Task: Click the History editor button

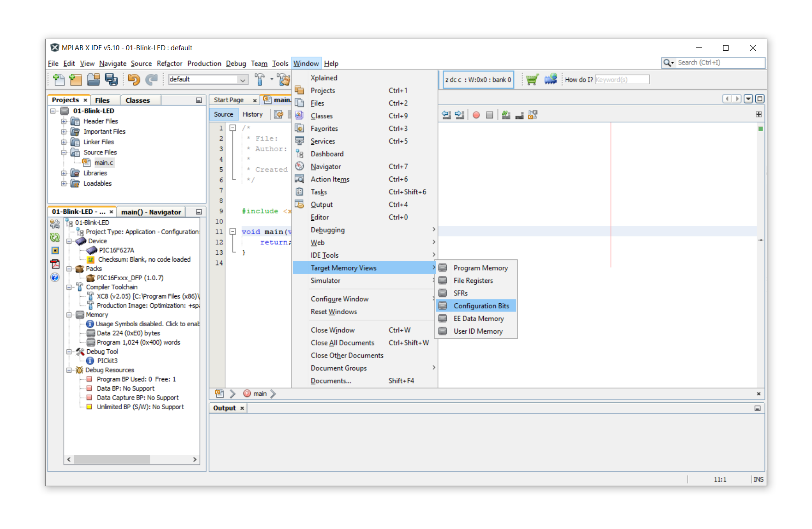Action: point(252,114)
